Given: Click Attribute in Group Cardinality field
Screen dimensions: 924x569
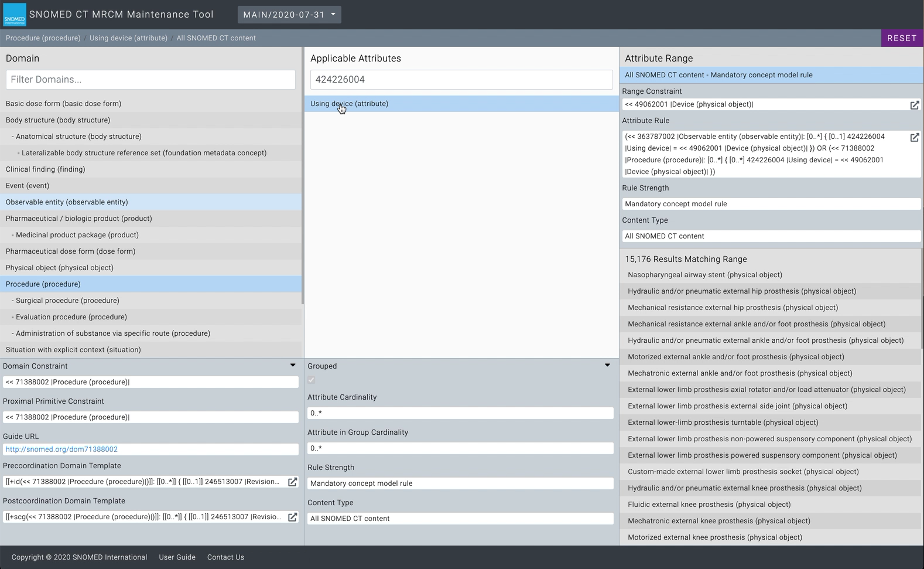Looking at the screenshot, I should (460, 448).
